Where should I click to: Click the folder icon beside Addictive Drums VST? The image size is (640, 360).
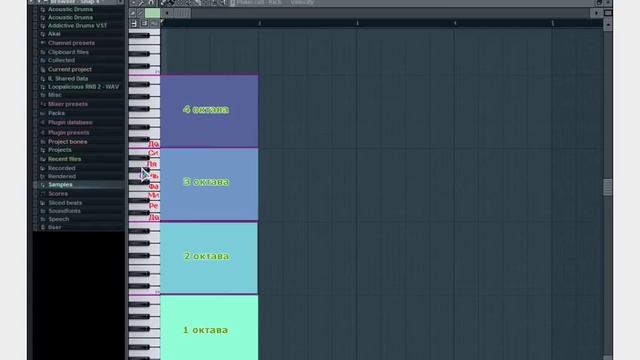click(x=42, y=26)
